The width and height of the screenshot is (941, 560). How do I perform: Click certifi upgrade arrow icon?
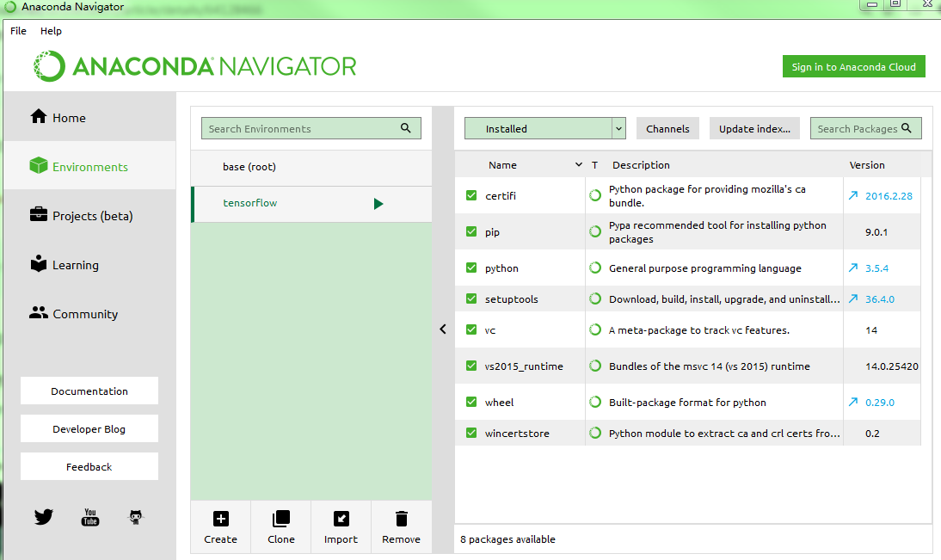[852, 195]
